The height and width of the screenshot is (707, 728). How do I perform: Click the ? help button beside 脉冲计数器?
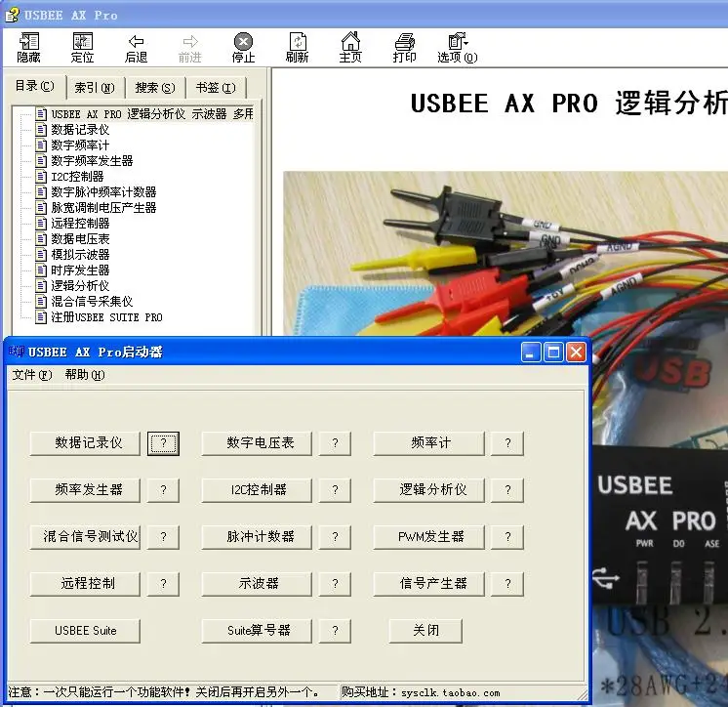336,537
